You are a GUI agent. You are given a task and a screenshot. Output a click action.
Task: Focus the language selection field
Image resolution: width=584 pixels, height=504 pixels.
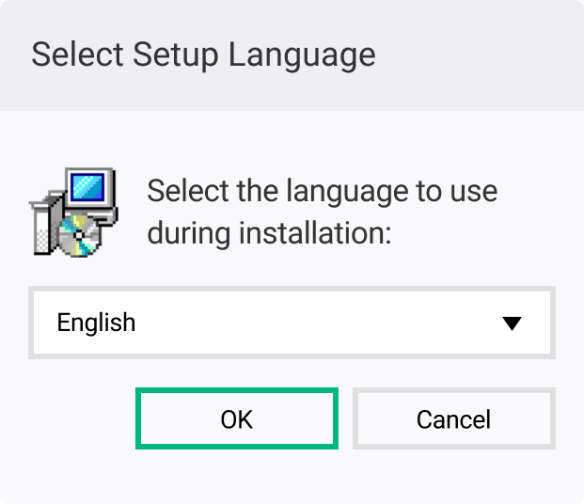(292, 323)
